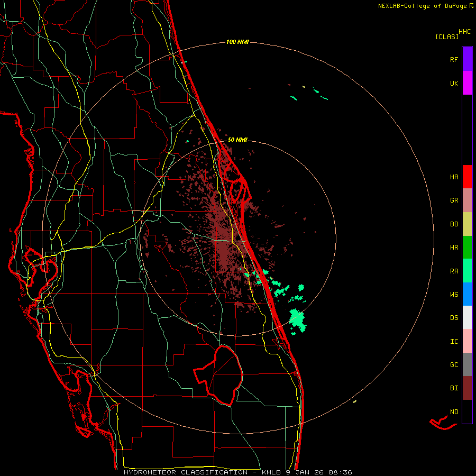Click the HHC product code label

click(x=465, y=32)
